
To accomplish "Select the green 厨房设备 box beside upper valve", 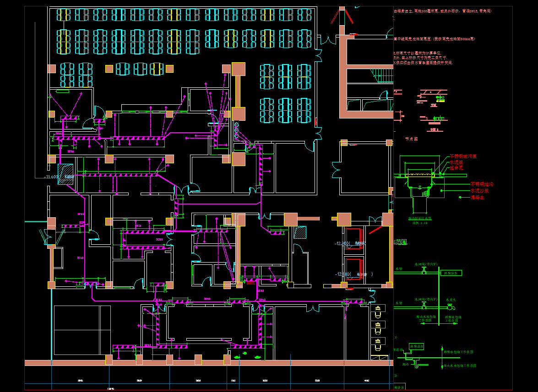I will pyautogui.click(x=451, y=273).
